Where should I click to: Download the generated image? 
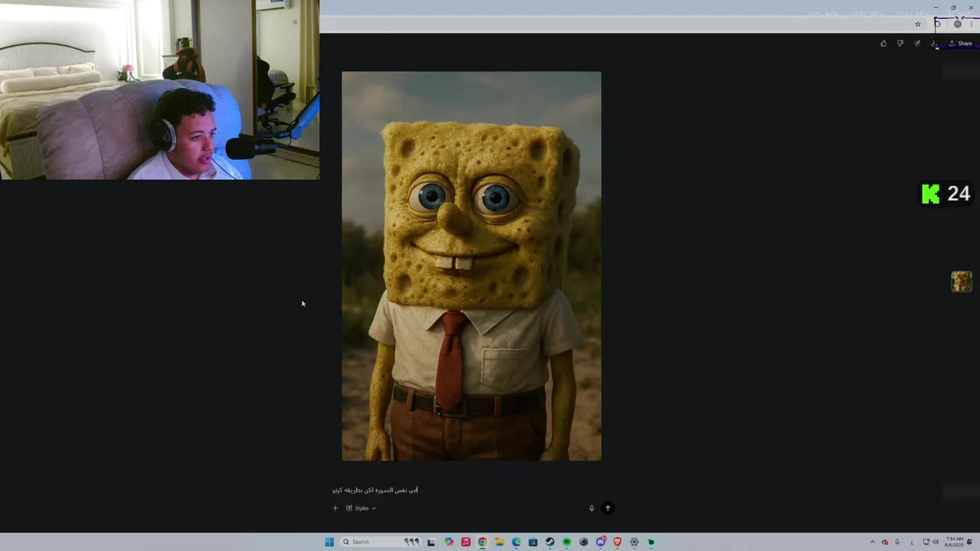[934, 44]
